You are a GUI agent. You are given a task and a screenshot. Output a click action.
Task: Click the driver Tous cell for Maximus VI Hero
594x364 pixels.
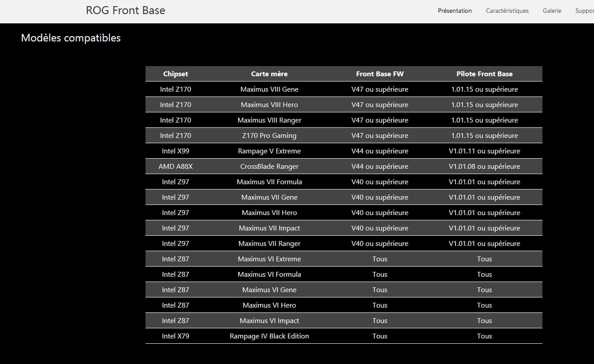pyautogui.click(x=485, y=305)
